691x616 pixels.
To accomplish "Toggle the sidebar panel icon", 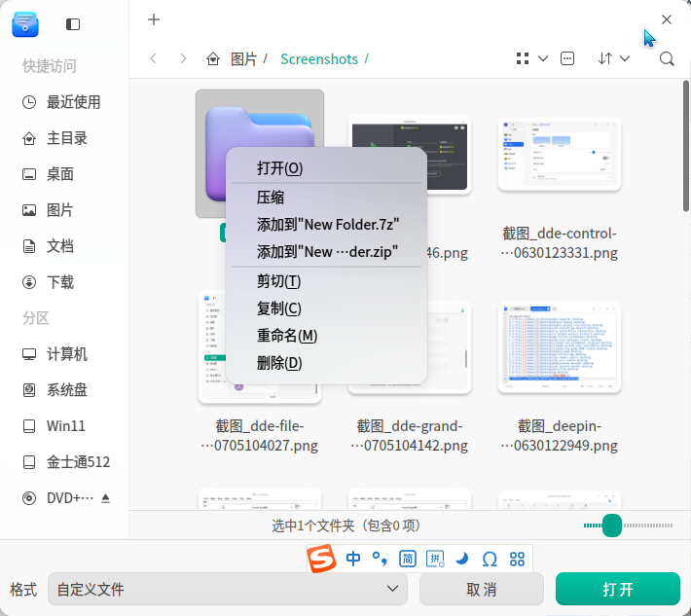I will tap(73, 24).
